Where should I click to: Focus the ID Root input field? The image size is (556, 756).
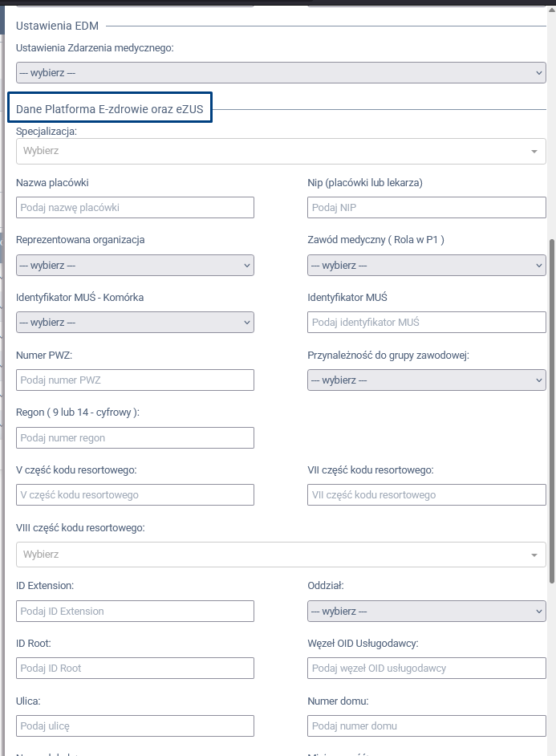(x=135, y=669)
